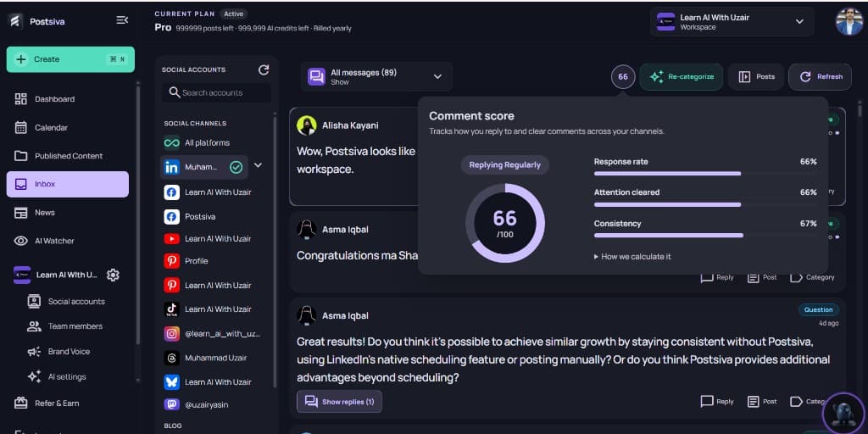Click the Replying Regularly status pill

[x=505, y=165]
